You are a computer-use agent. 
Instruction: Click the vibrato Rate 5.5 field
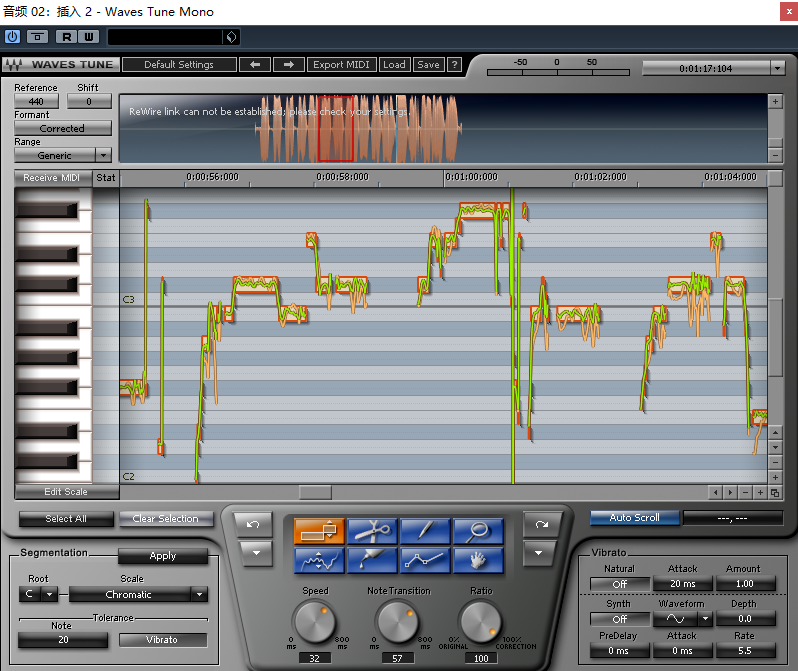pyautogui.click(x=745, y=651)
